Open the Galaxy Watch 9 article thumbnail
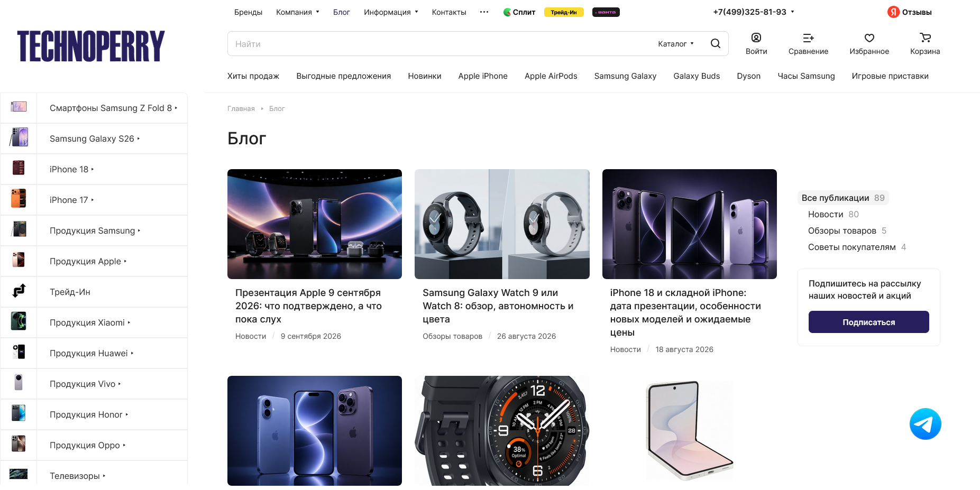The image size is (980, 490). tap(502, 224)
